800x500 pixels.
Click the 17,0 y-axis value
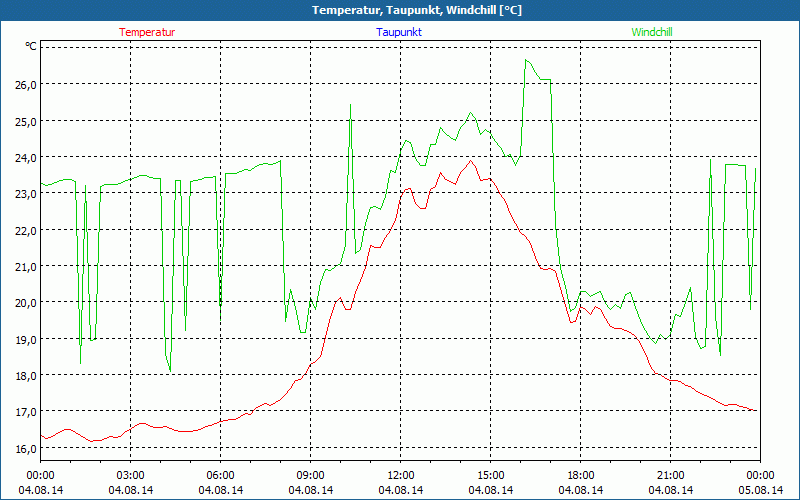25,412
